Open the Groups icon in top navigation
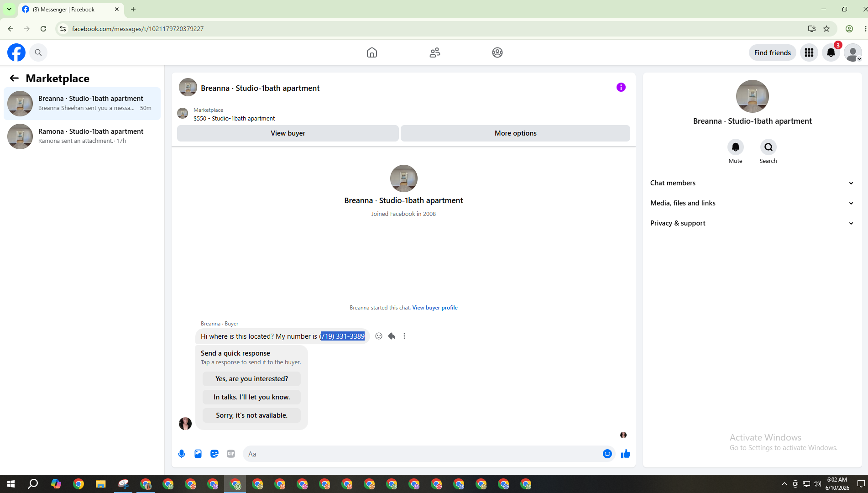 click(x=497, y=52)
